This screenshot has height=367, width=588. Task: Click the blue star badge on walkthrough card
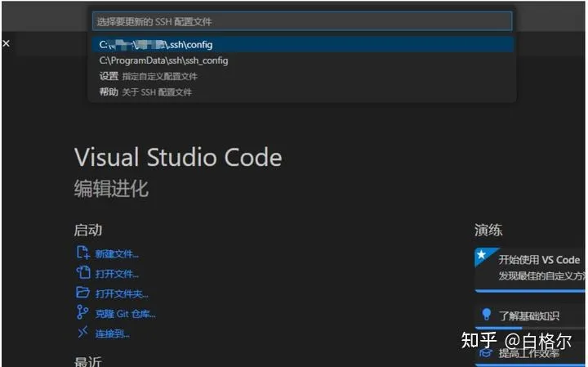pyautogui.click(x=482, y=255)
